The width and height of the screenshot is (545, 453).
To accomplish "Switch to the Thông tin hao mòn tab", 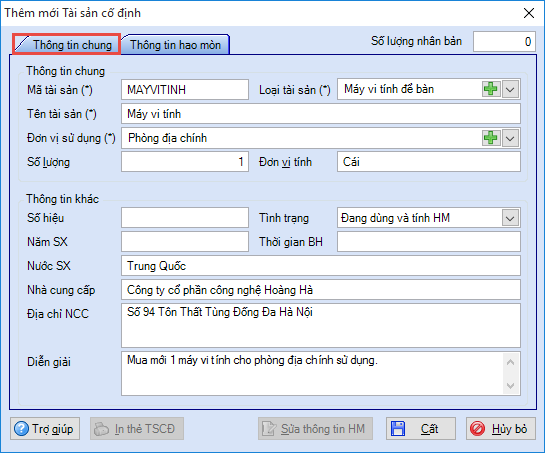I will (x=175, y=45).
